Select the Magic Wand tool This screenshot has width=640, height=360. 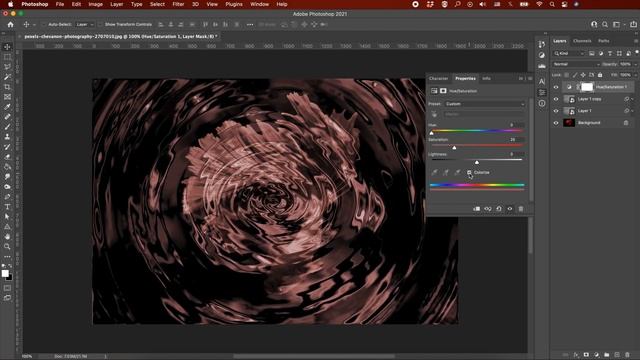point(7,77)
